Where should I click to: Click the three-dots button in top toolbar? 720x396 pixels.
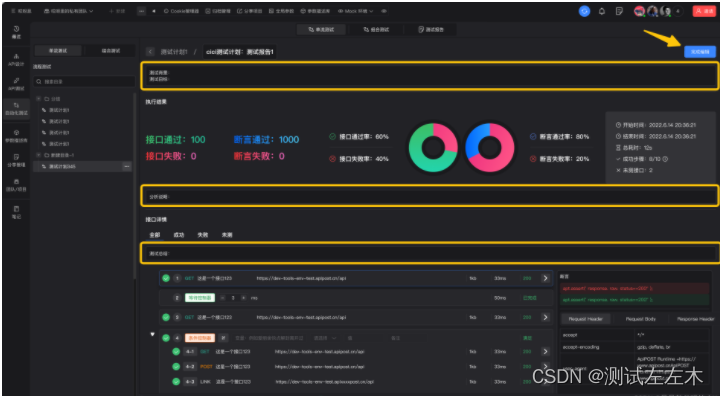(141, 11)
